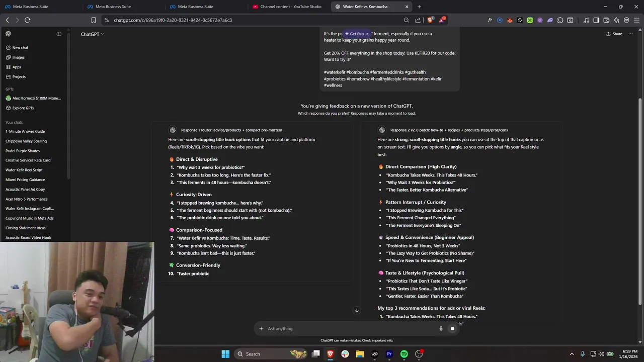Dismiss the Get Plus badge
Screen dimensions: 644x362
coord(367,34)
